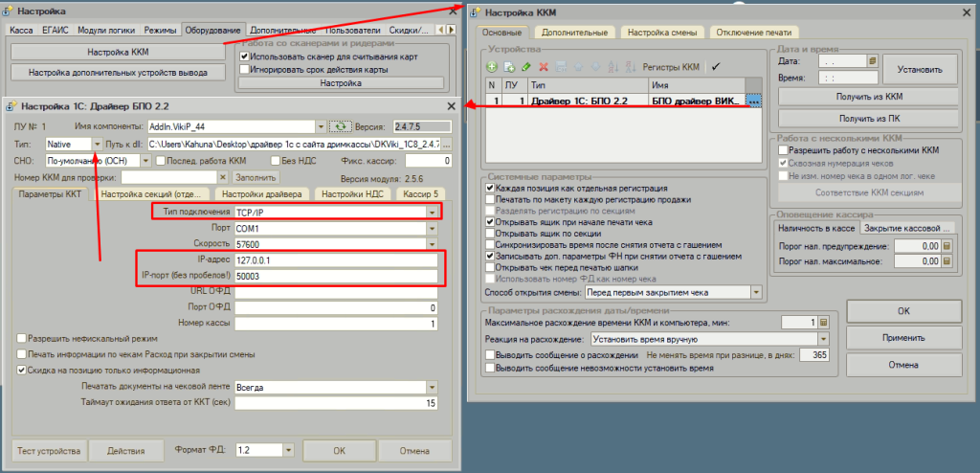Open calculator for Порог нал. предупреждение
The image size is (980, 473).
tap(947, 246)
